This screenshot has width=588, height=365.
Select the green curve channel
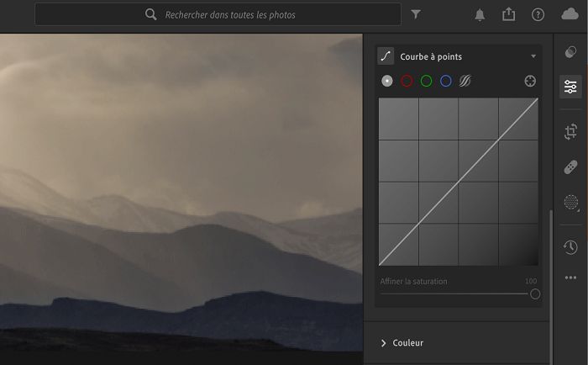pos(426,81)
